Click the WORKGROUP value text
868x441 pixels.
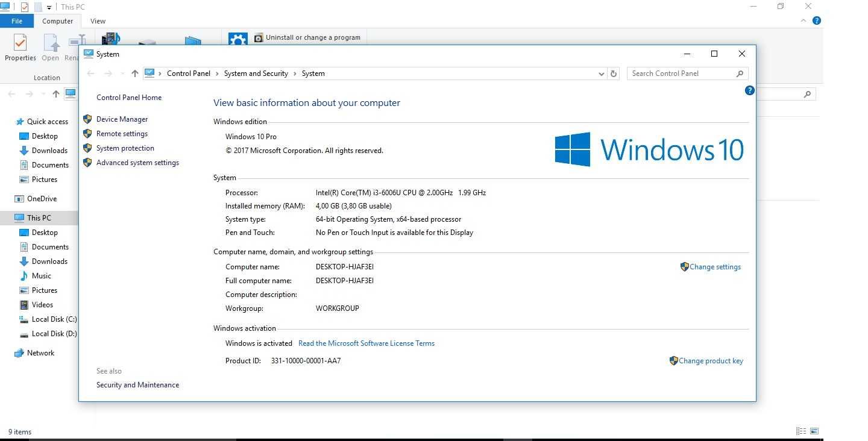coord(338,308)
